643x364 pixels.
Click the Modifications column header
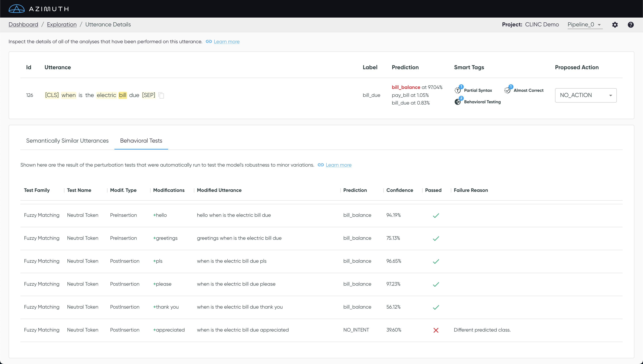coord(169,190)
